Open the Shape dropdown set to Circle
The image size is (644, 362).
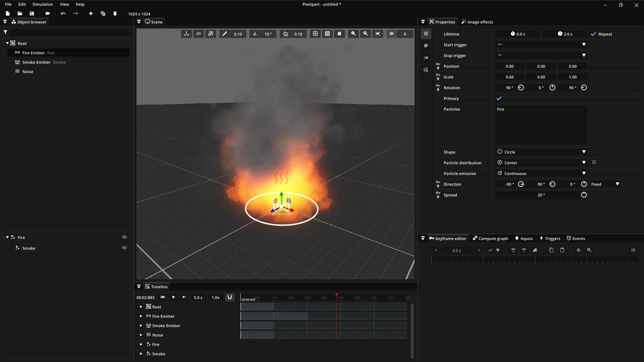(541, 152)
